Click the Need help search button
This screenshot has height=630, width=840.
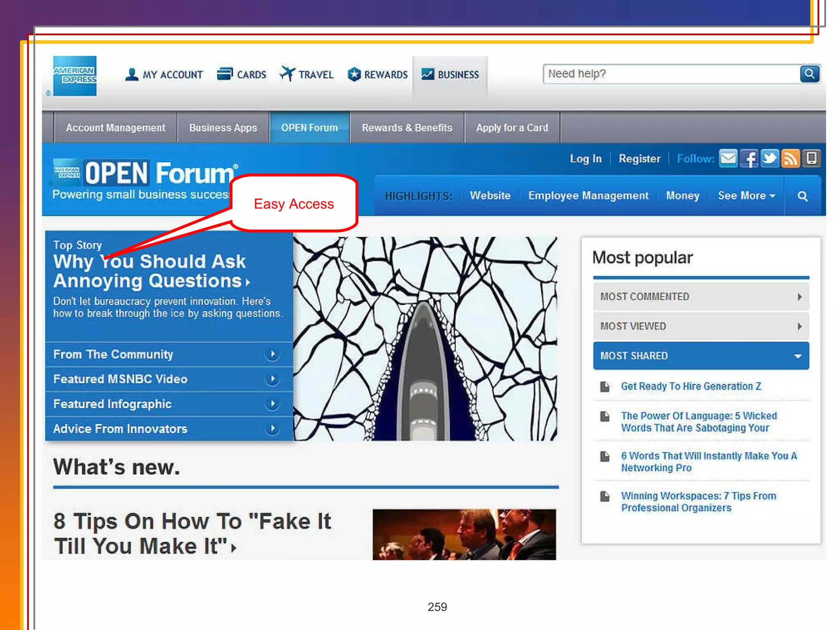809,74
